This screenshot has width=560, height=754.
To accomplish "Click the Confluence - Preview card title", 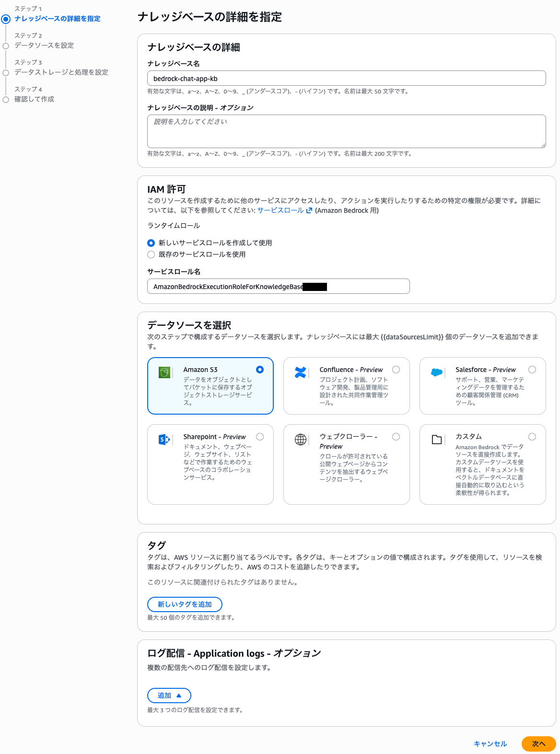I will 351,370.
